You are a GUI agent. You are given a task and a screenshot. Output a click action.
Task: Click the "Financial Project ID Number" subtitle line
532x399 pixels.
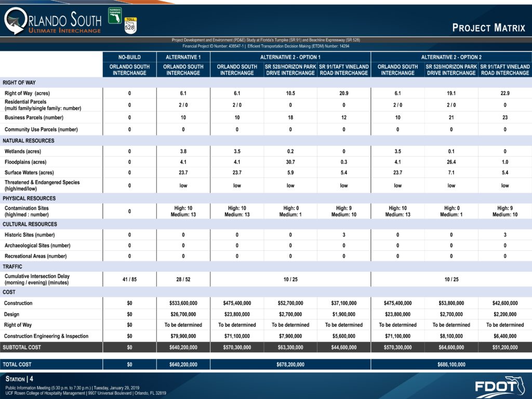click(265, 46)
